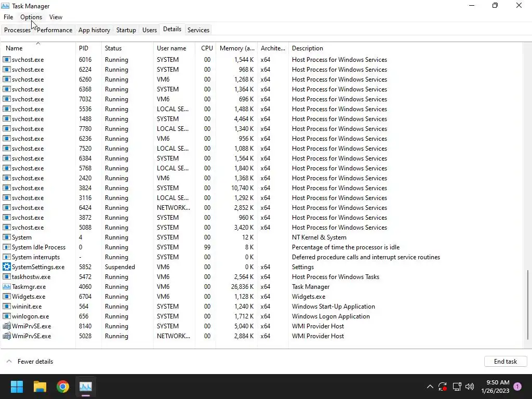Screen dimensions: 532x399
Task: Click the Task Manager title bar icon
Action: [5, 6]
